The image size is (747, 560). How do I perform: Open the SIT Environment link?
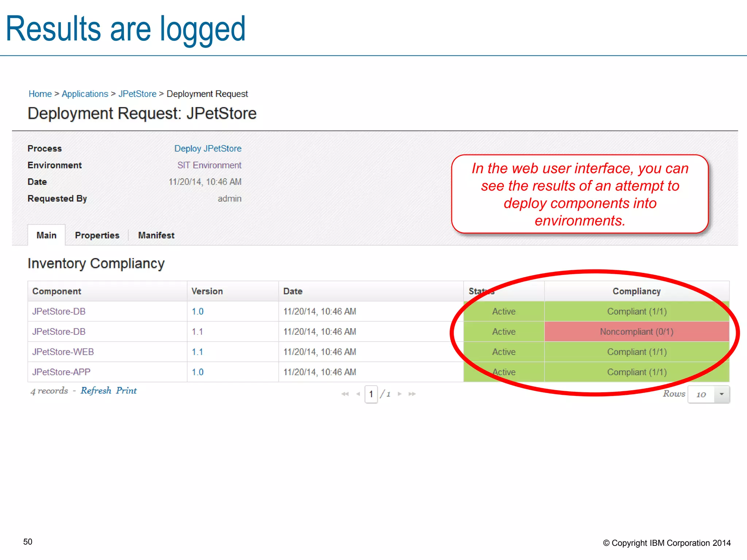click(209, 165)
